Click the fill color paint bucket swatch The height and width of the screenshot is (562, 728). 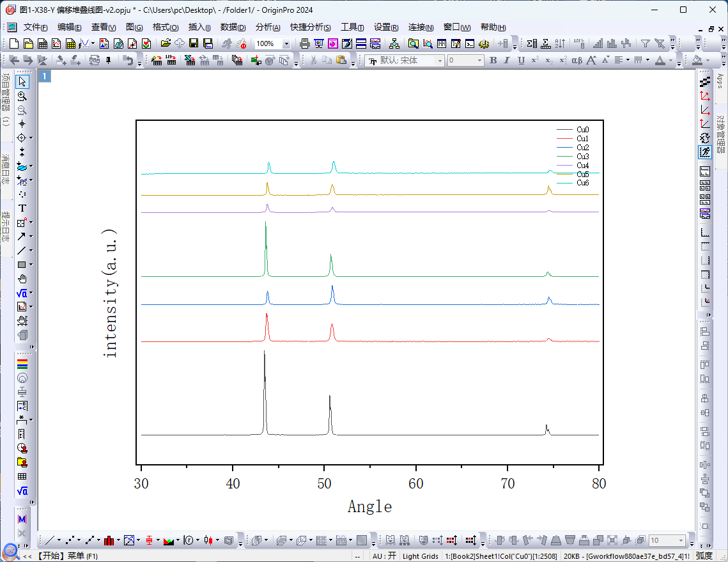tap(697, 60)
